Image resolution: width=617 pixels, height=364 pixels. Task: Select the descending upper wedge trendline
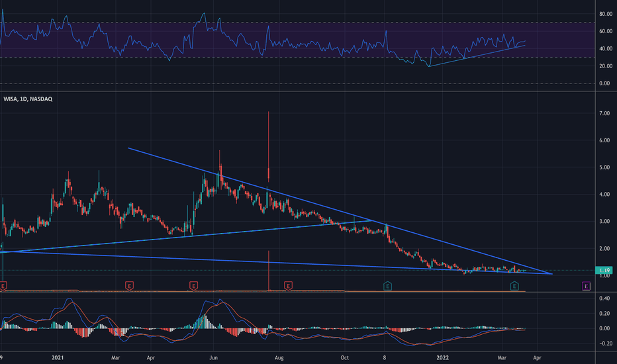[x=340, y=211]
